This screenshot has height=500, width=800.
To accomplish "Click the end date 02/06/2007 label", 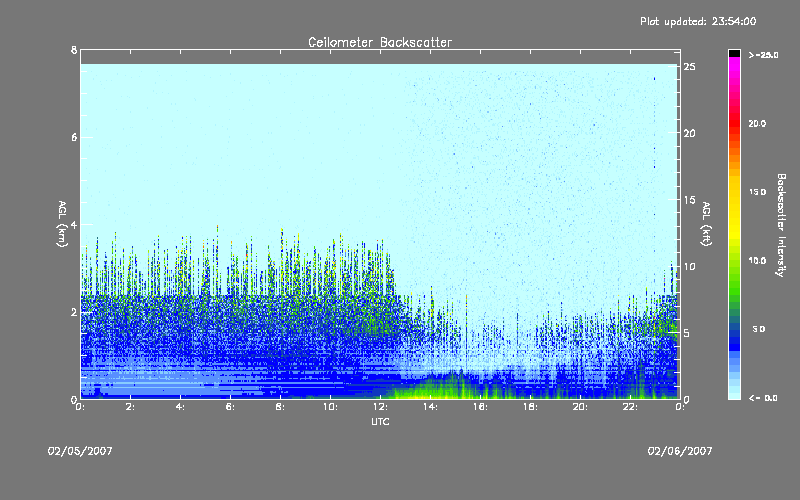I will [680, 451].
